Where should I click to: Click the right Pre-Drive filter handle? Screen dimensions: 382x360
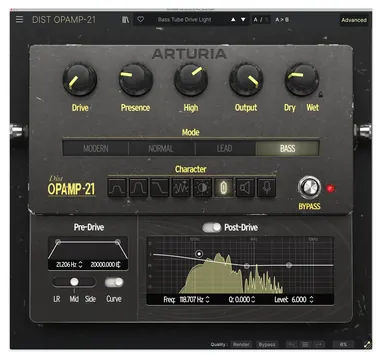[117, 242]
